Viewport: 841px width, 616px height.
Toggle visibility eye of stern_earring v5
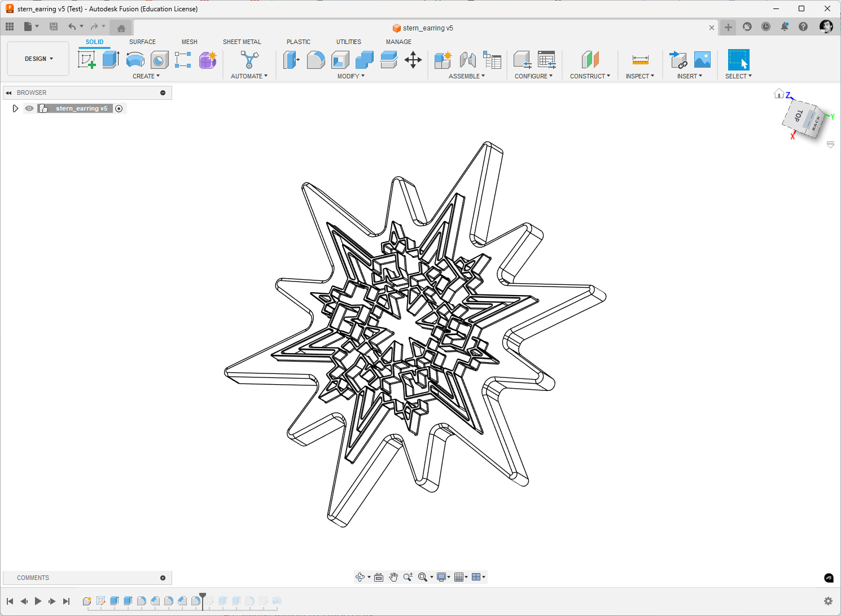click(29, 108)
